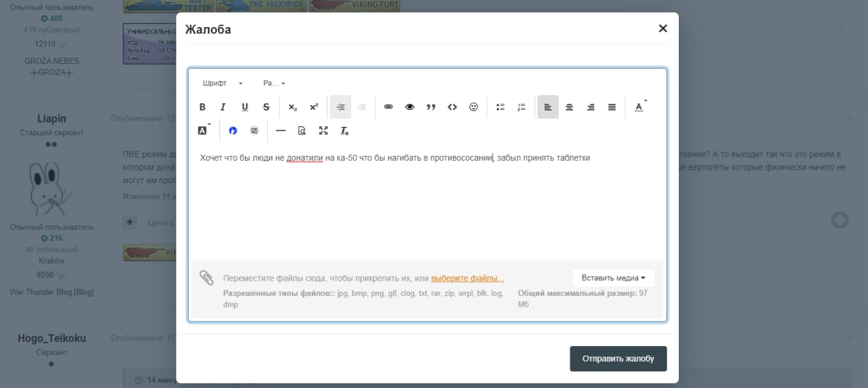
Task: Maximize the editor to fullscreen
Action: pos(323,130)
